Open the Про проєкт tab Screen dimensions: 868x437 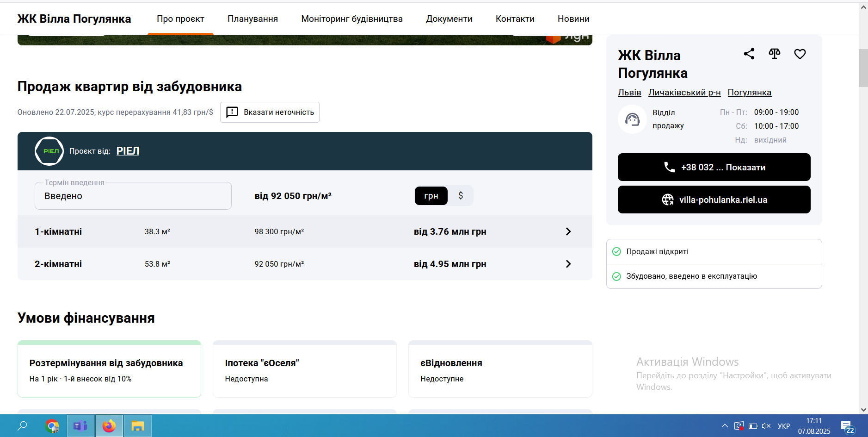click(x=180, y=19)
